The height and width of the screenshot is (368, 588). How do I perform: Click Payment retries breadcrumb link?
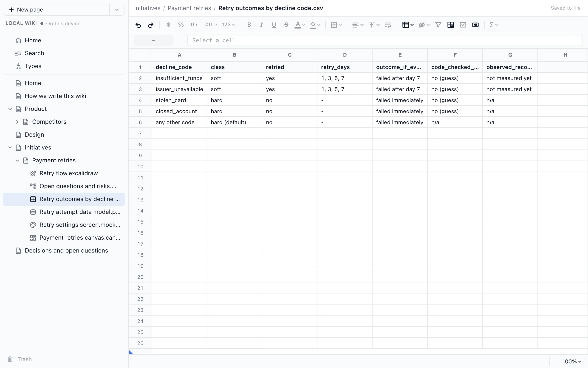click(x=189, y=8)
